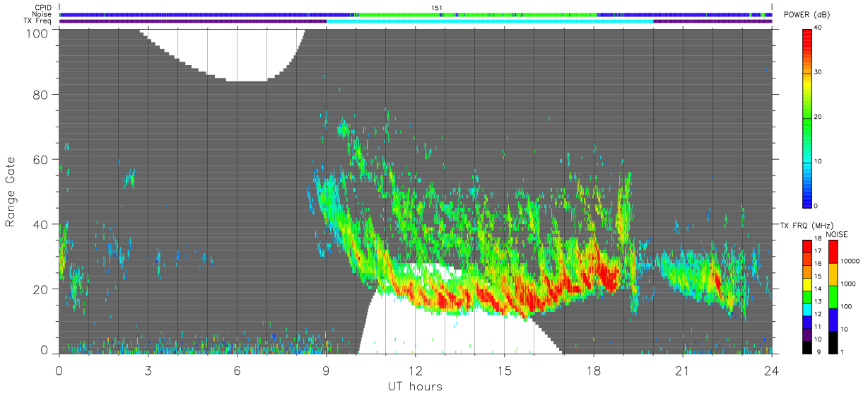Image resolution: width=868 pixels, height=401 pixels.
Task: Click the NOISE legend title
Action: tap(837, 233)
